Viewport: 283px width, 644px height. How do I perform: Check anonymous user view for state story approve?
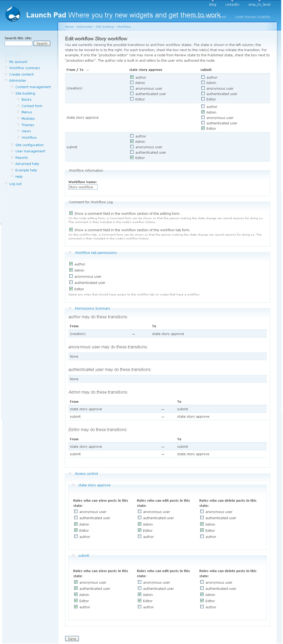click(x=76, y=511)
